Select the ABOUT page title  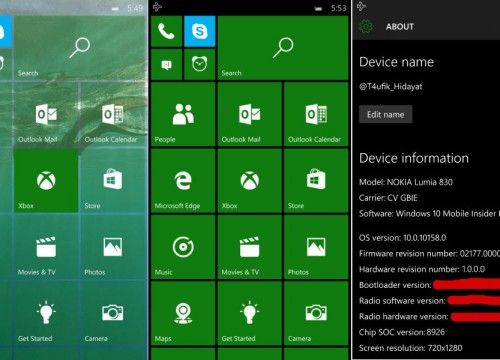tap(400, 27)
